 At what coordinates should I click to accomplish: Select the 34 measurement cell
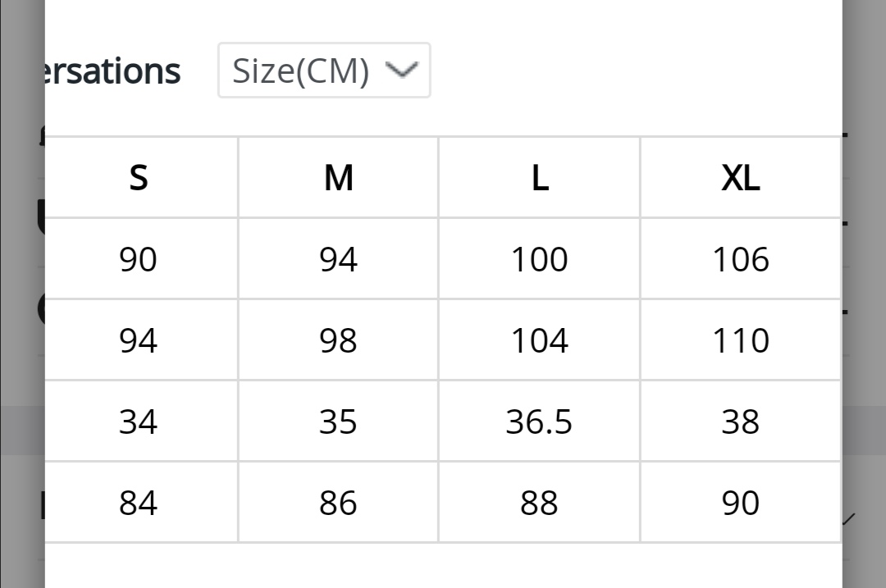(x=139, y=422)
